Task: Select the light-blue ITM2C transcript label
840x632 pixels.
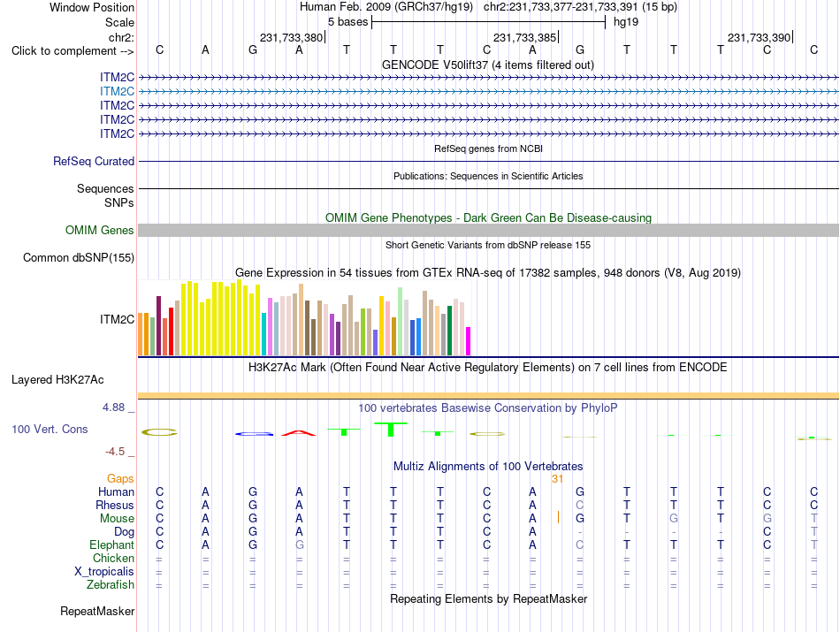Action: [117, 92]
